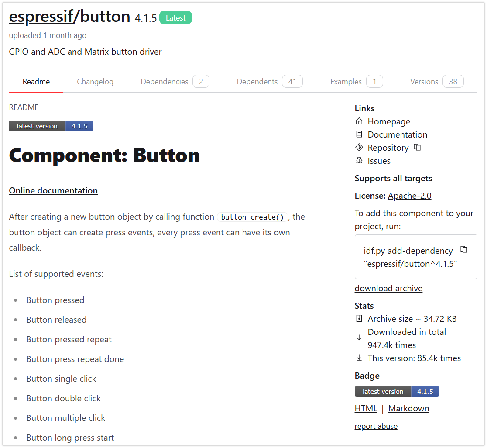Open Issues via the bug icon
The width and height of the screenshot is (487, 448).
pos(359,160)
